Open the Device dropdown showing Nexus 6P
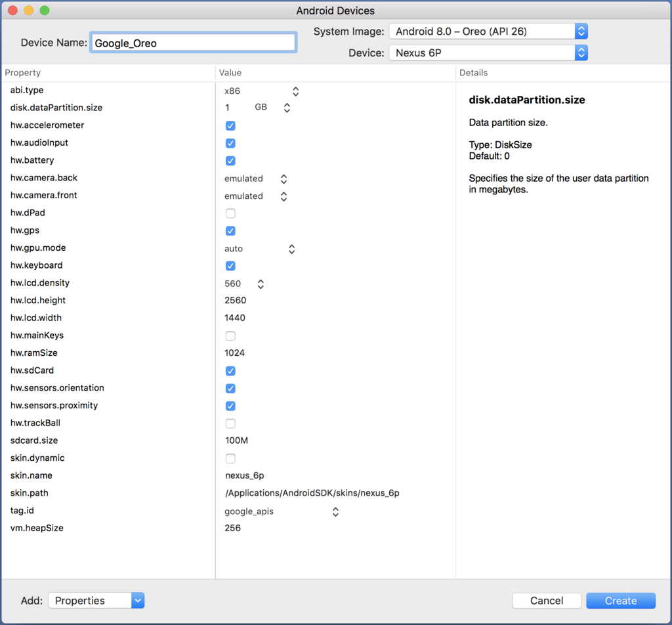The image size is (672, 625). (x=488, y=53)
